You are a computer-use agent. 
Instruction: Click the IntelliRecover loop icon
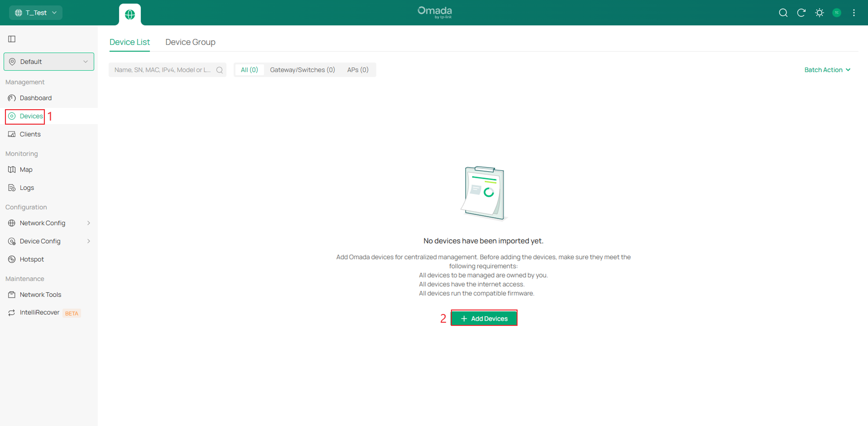pos(12,313)
